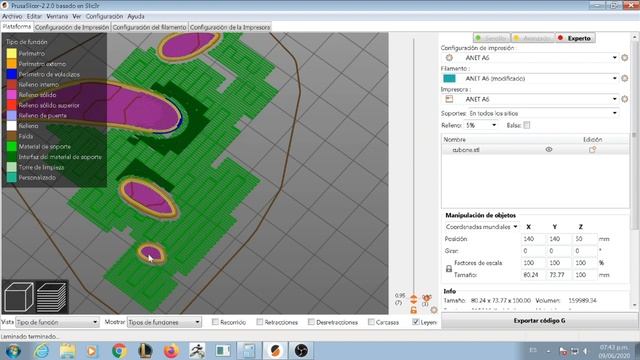Open File Explorer folder in taskbar
The width and height of the screenshot is (640, 360).
[x=67, y=351]
